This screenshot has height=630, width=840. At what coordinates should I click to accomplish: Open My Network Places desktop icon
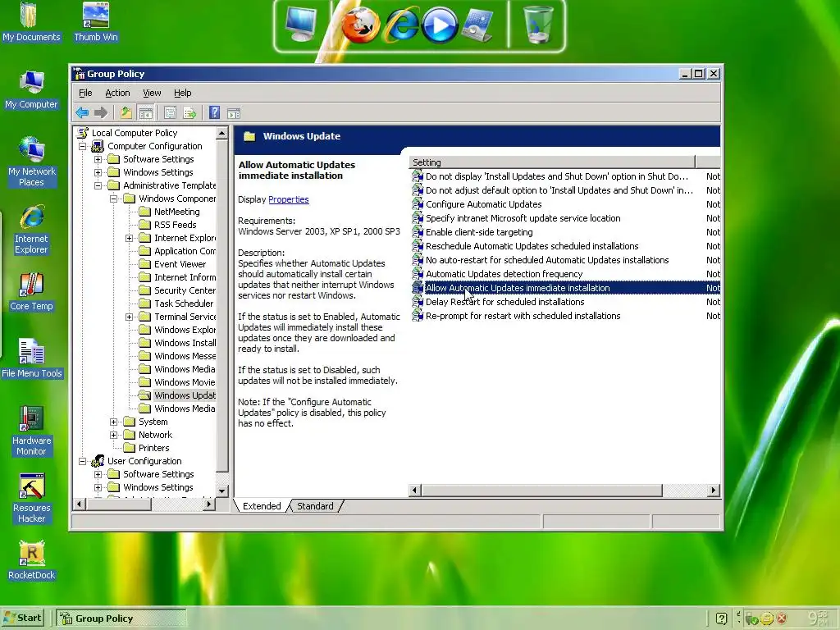(31, 162)
